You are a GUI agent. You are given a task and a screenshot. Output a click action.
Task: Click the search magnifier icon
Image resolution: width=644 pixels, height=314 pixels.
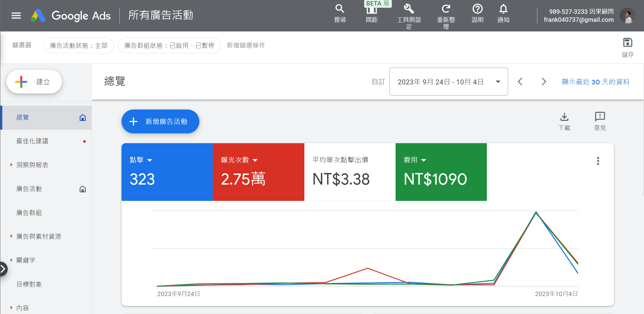coord(340,9)
